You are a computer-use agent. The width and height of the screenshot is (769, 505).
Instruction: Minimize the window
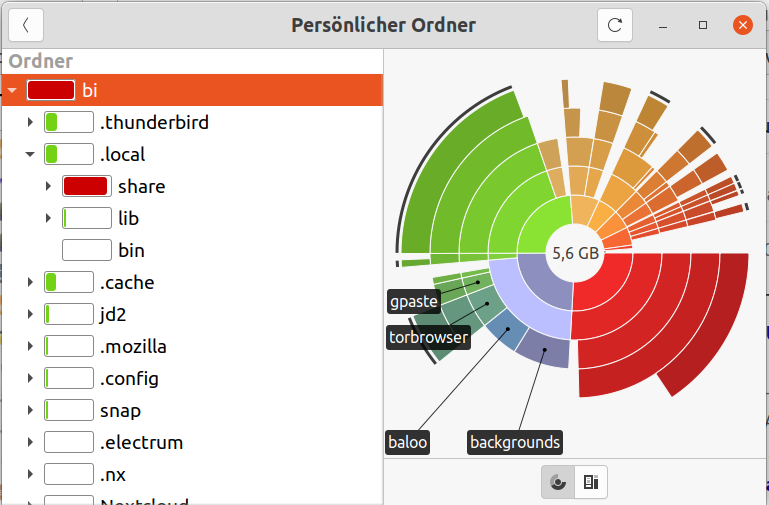(x=666, y=25)
